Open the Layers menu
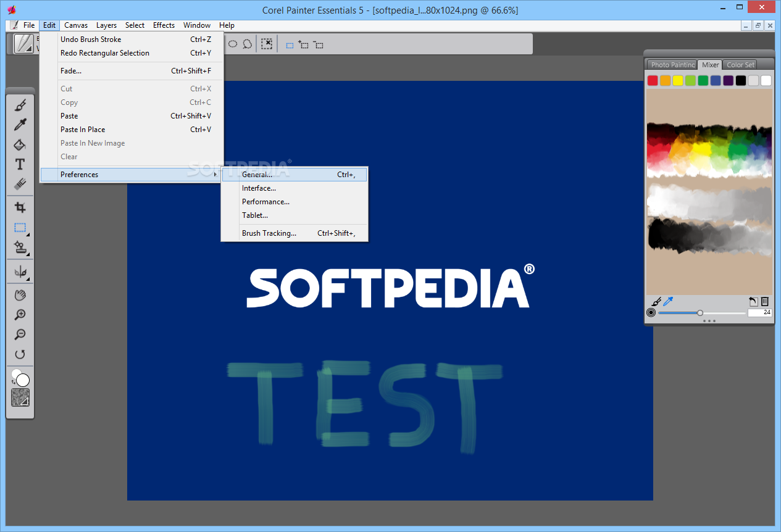The height and width of the screenshot is (532, 781). click(x=106, y=25)
